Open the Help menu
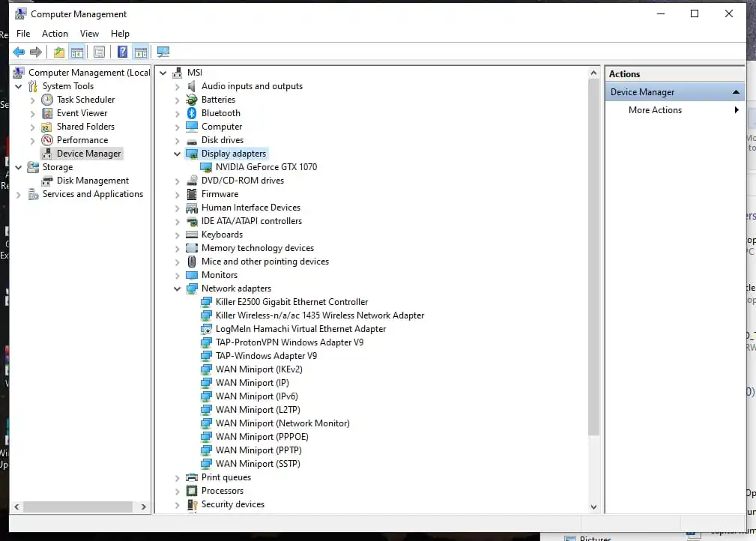Viewport: 756px width, 541px height. click(x=120, y=33)
